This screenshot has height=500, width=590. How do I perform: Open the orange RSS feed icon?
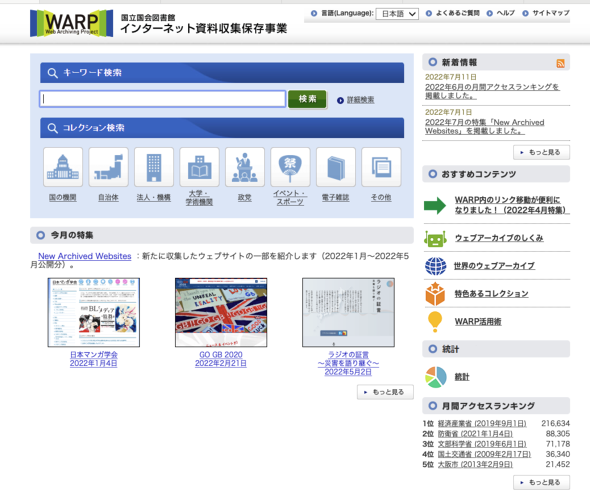[x=560, y=63]
